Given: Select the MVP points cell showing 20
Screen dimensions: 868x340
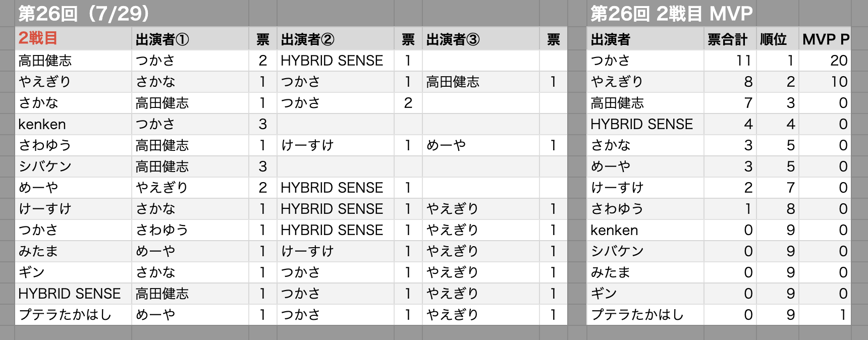Looking at the screenshot, I should (825, 61).
